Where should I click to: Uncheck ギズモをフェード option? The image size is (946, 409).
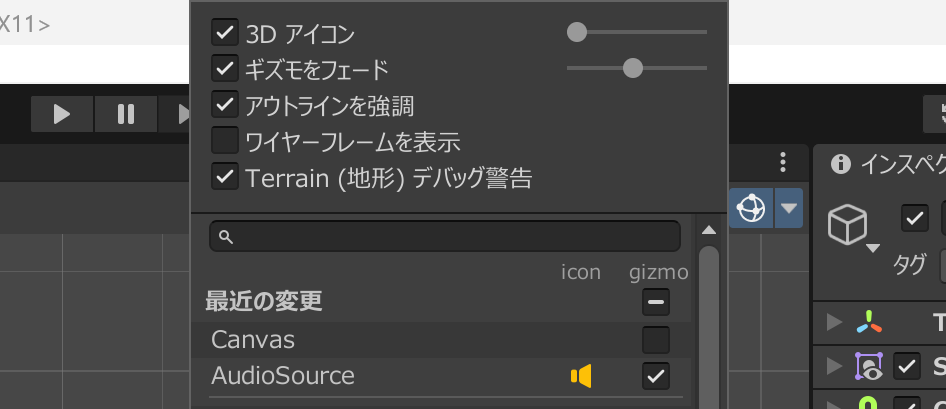224,69
